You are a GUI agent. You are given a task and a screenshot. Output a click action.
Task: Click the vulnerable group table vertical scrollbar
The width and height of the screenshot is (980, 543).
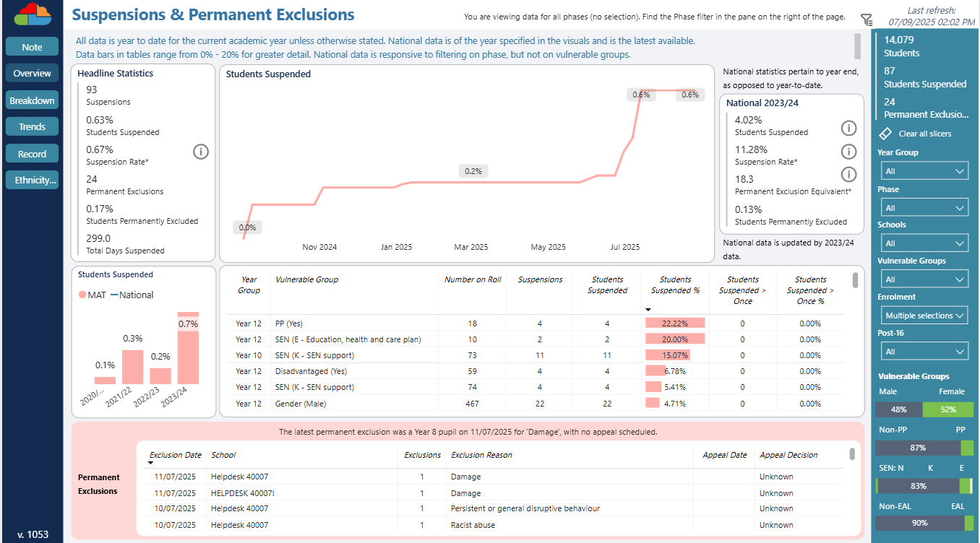tap(856, 280)
